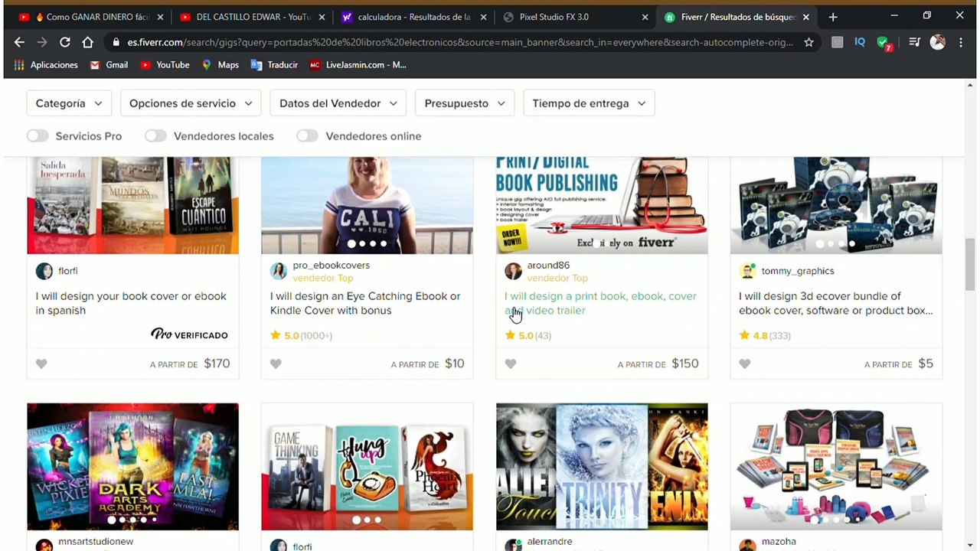Visit seller tommy_graphics profile name
Viewport: 980px width, 551px height.
tap(798, 271)
